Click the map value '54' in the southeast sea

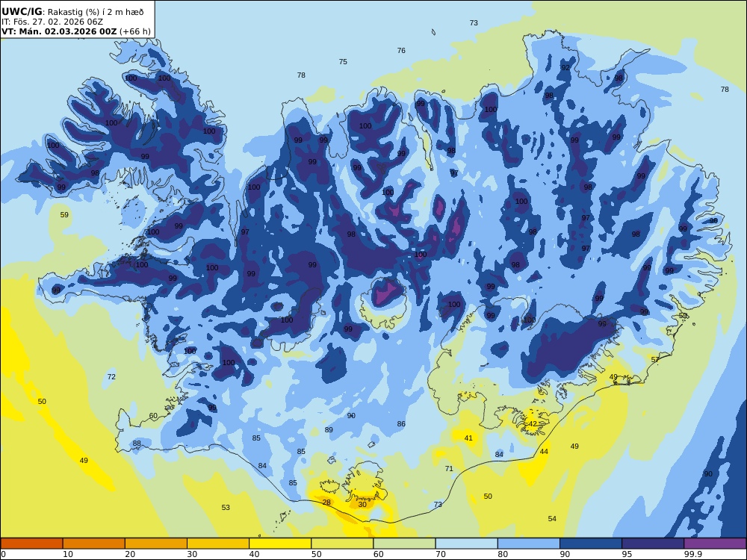pos(552,519)
